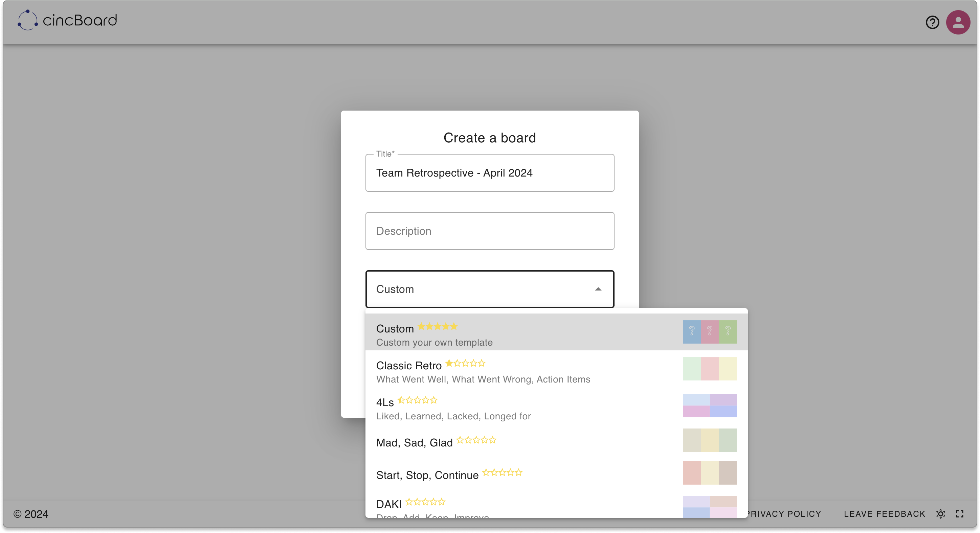The image size is (980, 533).
Task: Click the Custom template star rating
Action: tap(438, 327)
